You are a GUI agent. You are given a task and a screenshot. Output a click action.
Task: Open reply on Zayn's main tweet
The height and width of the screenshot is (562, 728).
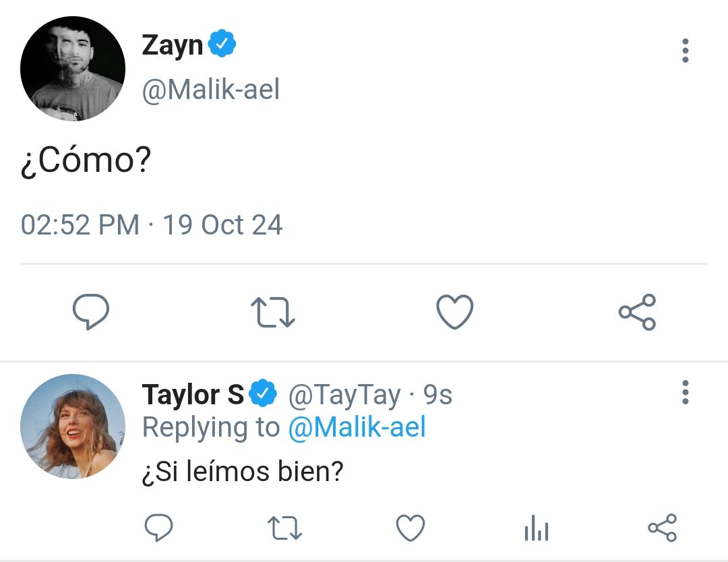click(91, 312)
